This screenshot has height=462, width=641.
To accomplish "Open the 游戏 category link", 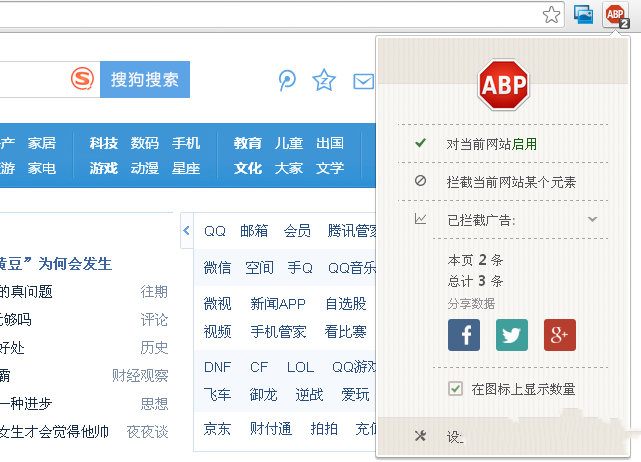I will pos(103,168).
